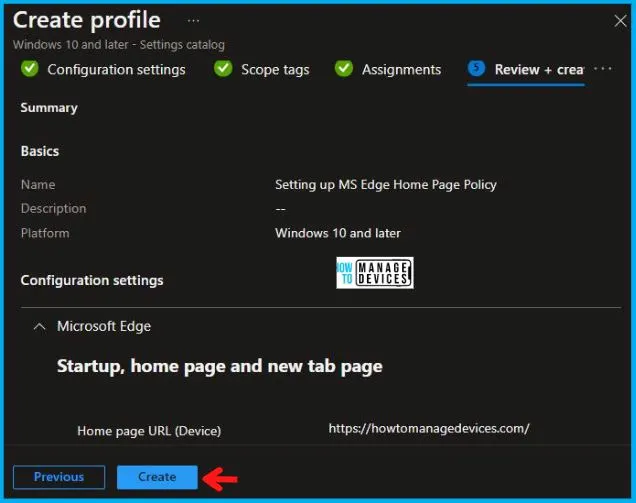Click the Microsoft Edge section title
This screenshot has width=636, height=503.
coord(104,327)
